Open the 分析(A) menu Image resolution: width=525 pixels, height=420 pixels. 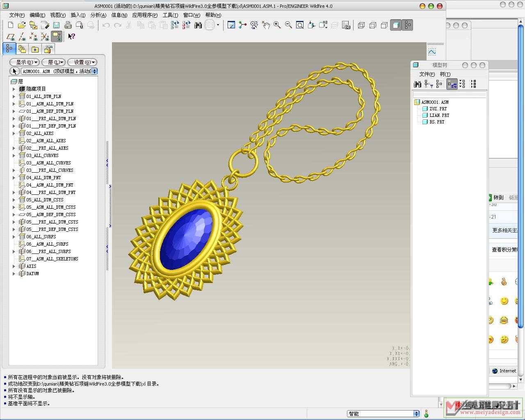point(98,15)
